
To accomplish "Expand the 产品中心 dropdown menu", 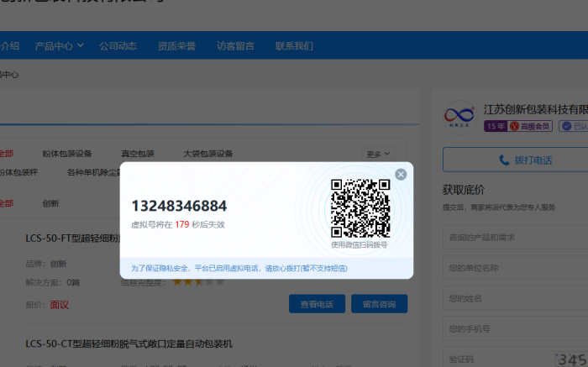I will pos(60,46).
